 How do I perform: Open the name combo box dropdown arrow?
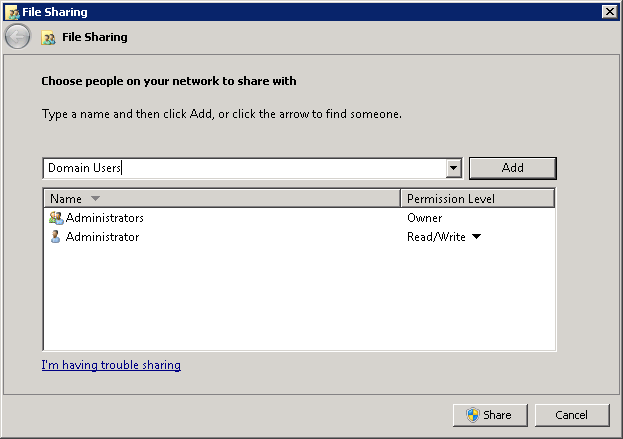(453, 168)
